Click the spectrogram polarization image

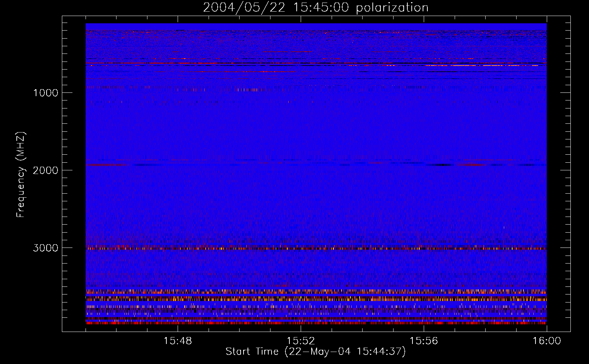click(316, 174)
